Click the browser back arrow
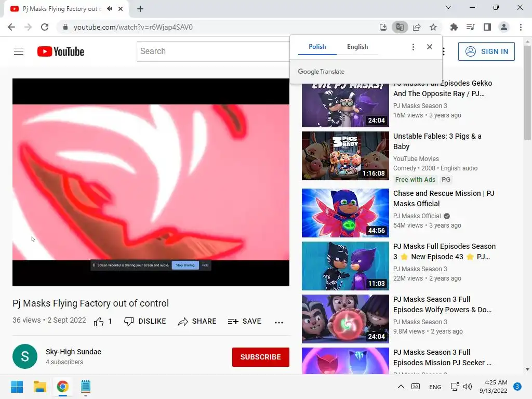The image size is (532, 399). point(11,27)
